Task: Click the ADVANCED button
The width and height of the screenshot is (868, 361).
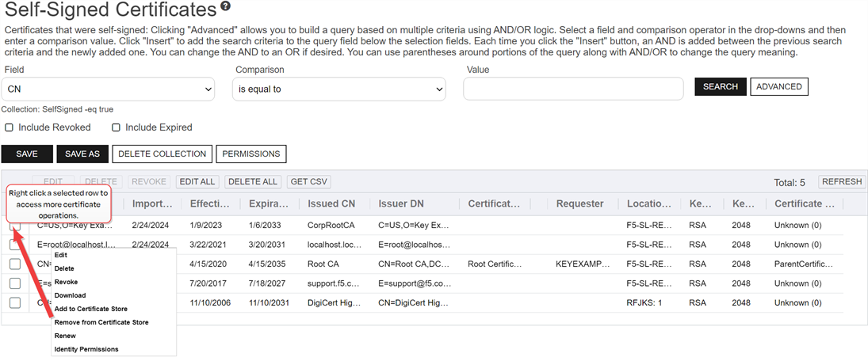Action: [778, 86]
